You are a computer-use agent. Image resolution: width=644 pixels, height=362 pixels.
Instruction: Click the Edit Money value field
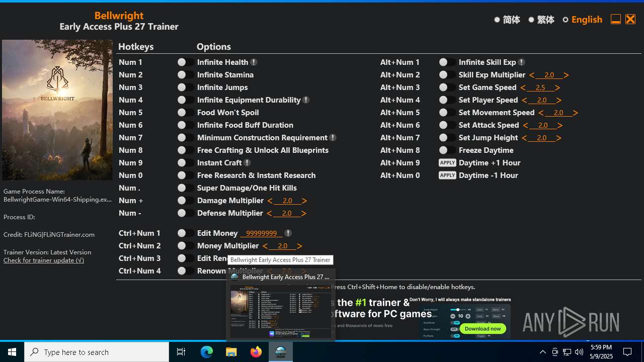pos(261,233)
